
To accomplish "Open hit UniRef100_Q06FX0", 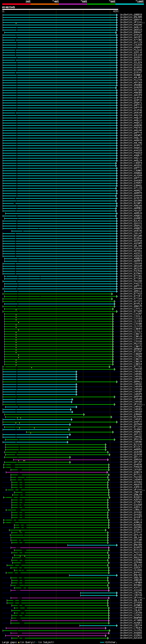I will click(x=131, y=422).
